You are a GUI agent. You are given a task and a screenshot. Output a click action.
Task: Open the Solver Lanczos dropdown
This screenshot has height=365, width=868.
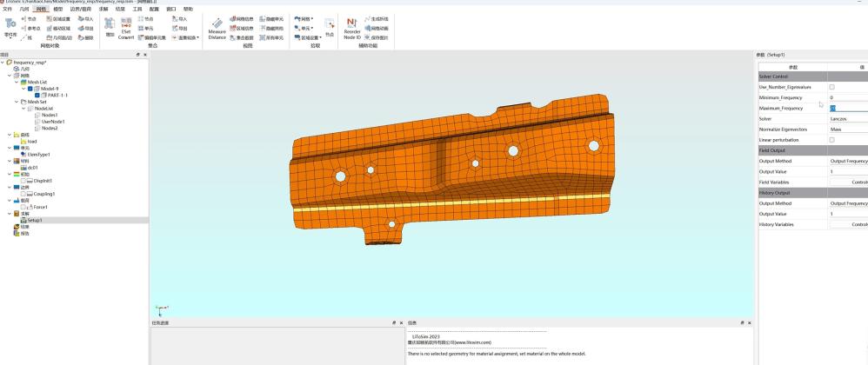click(x=847, y=119)
